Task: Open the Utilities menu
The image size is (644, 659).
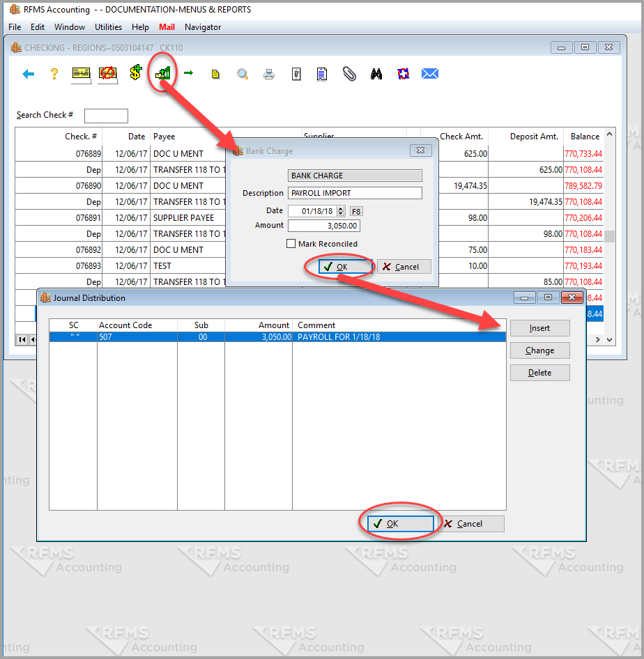Action: [x=109, y=27]
